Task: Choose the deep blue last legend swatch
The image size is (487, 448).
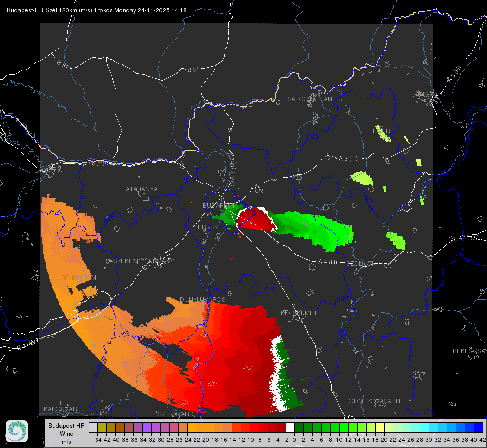Action: [479, 427]
